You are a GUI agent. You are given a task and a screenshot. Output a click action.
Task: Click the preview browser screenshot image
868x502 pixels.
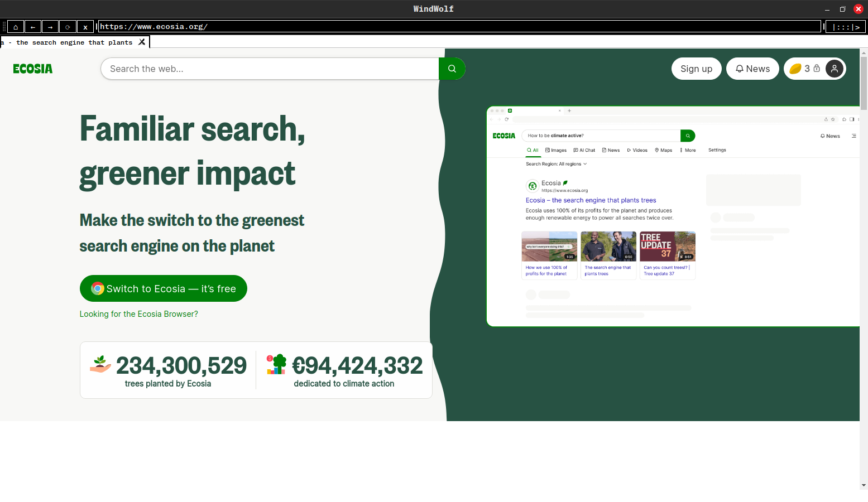point(673,216)
